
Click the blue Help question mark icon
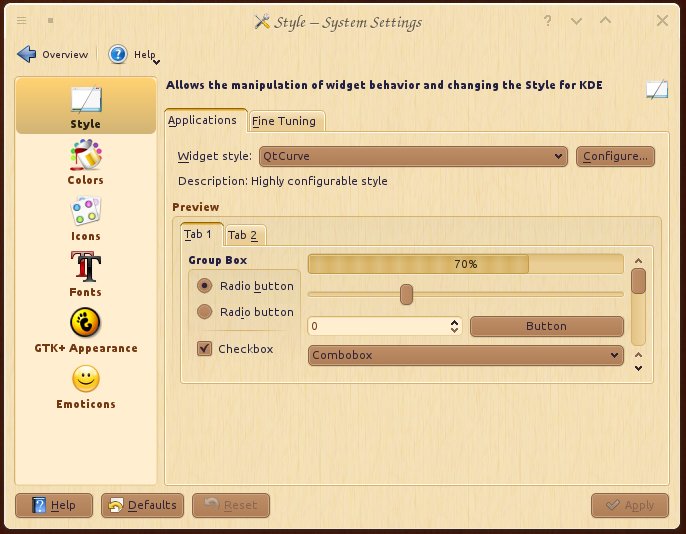click(118, 54)
